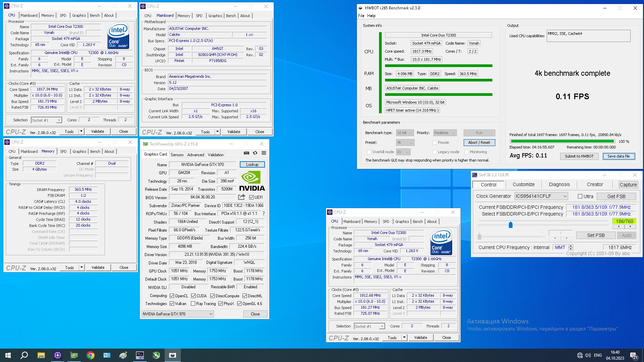Open the notification center icon
Screen dimensions: 644x362
coord(634,356)
